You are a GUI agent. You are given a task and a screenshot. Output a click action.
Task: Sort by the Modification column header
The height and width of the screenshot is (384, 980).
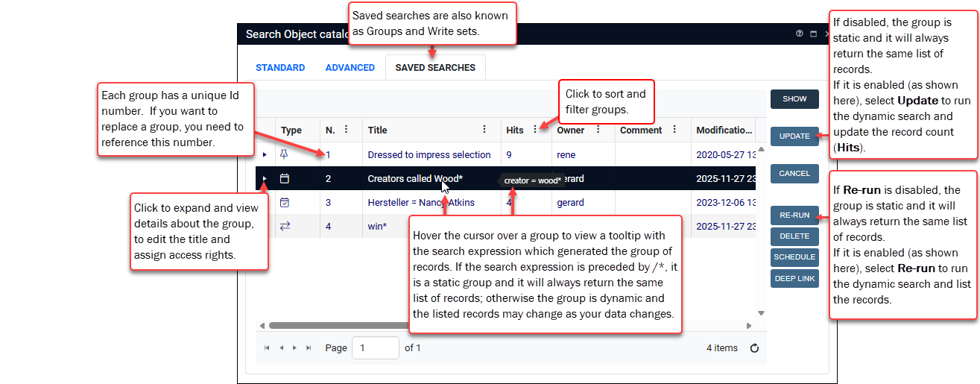point(724,130)
